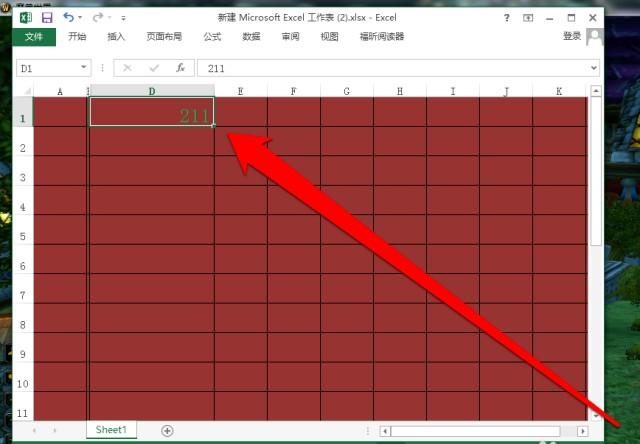Click the horizontal scrollbar right arrow
Image resolution: width=640 pixels, height=444 pixels.
582,431
